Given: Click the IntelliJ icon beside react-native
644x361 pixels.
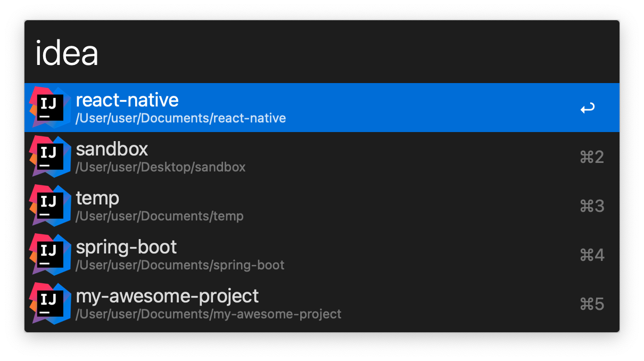Looking at the screenshot, I should click(x=50, y=107).
